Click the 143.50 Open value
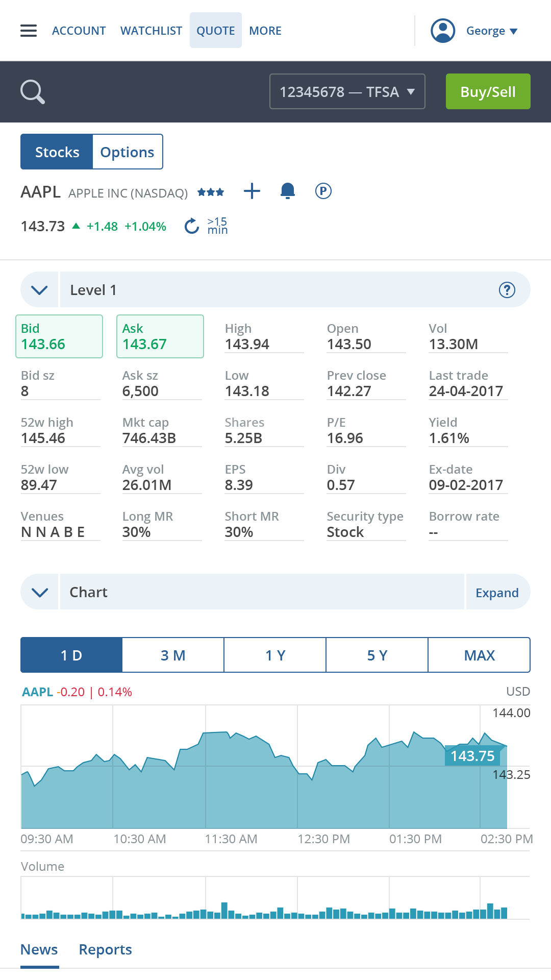551x980 pixels. point(349,344)
